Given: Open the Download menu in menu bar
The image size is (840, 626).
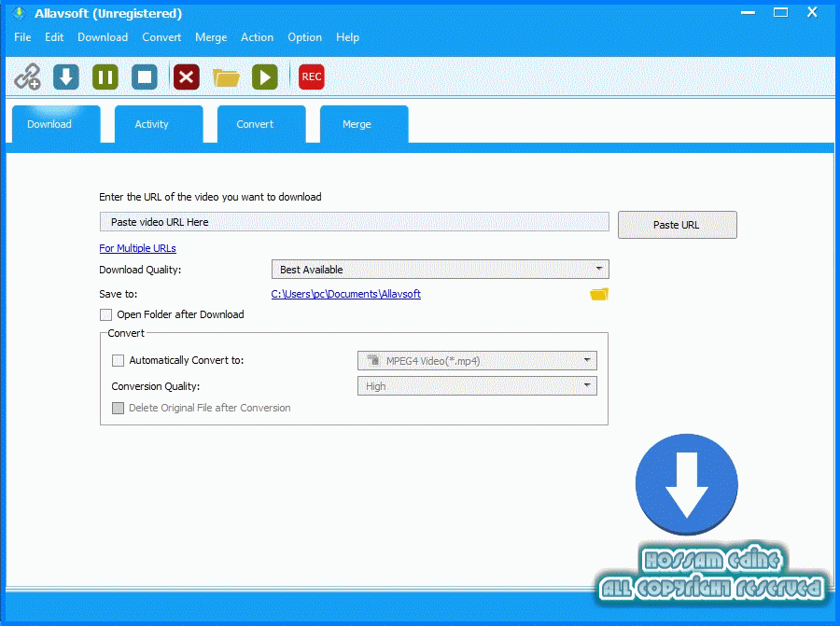Looking at the screenshot, I should pos(103,37).
